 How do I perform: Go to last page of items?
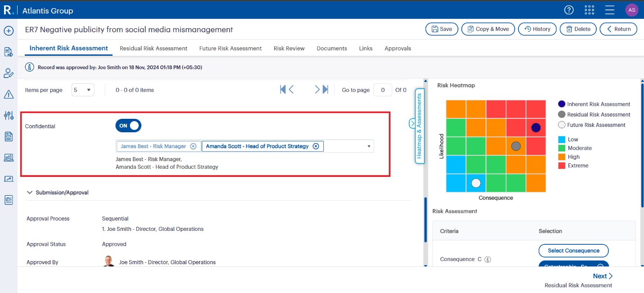325,90
